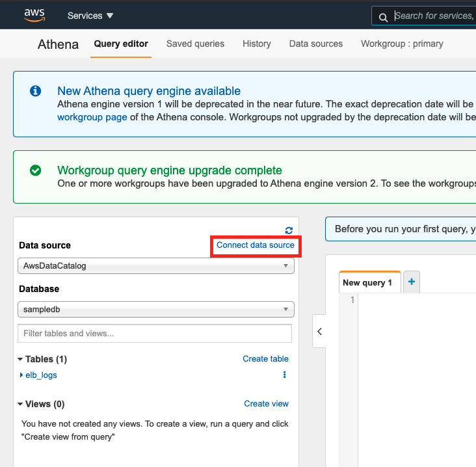This screenshot has width=476, height=467.
Task: Open the workgroup page link
Action: click(92, 117)
